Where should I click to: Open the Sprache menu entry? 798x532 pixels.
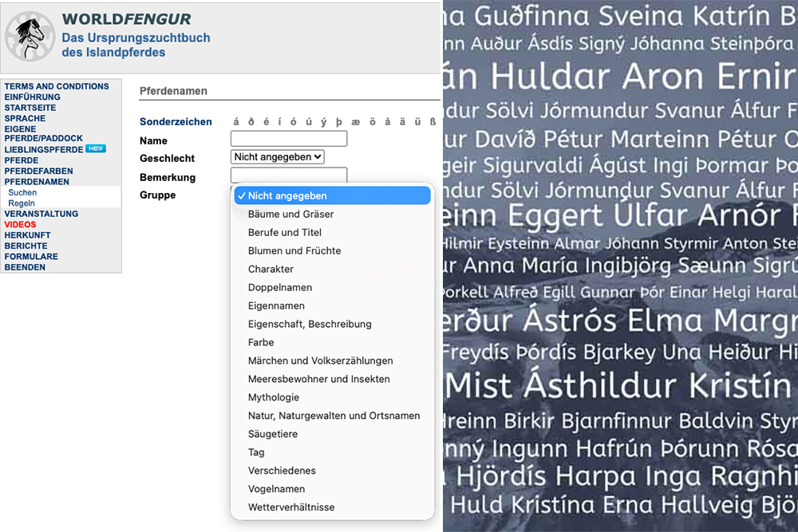24,118
